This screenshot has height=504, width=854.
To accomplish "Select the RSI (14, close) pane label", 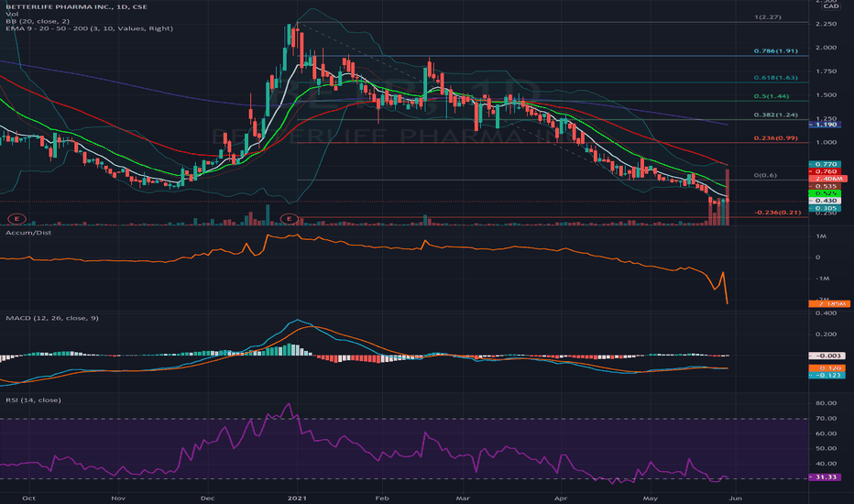I will click(33, 400).
